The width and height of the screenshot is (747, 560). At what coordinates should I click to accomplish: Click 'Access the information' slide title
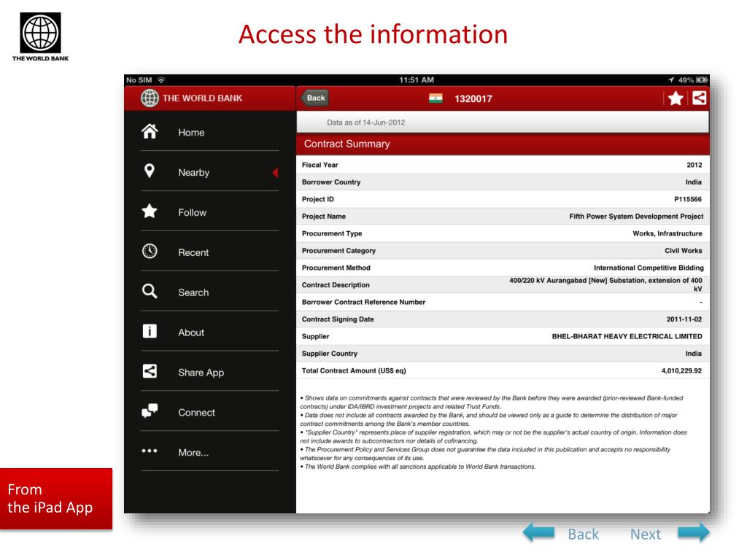tap(373, 34)
